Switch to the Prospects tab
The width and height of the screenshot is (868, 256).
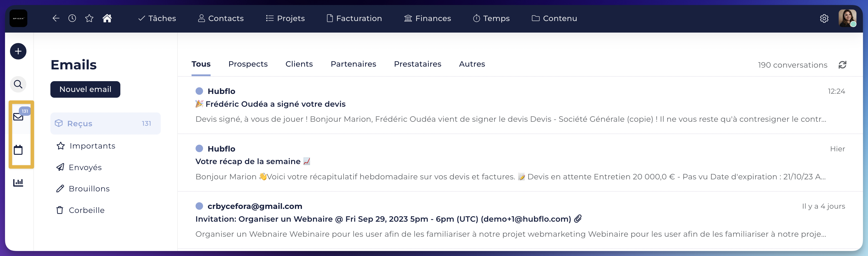click(248, 64)
